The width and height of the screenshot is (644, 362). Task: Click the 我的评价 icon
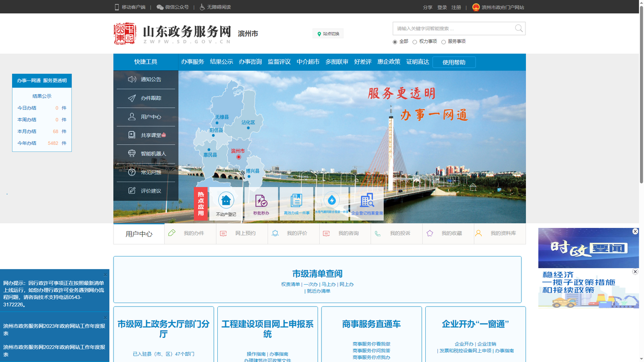(x=275, y=233)
